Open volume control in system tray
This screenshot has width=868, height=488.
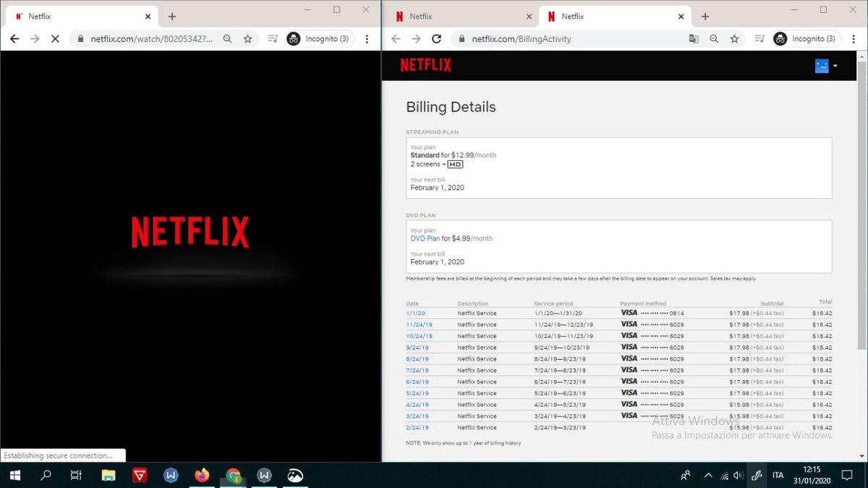pyautogui.click(x=739, y=476)
